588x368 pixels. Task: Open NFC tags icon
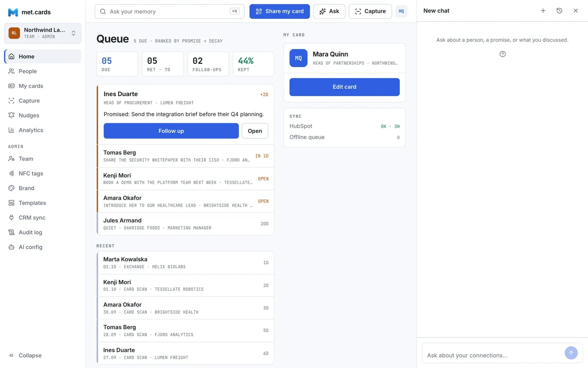[x=12, y=173]
